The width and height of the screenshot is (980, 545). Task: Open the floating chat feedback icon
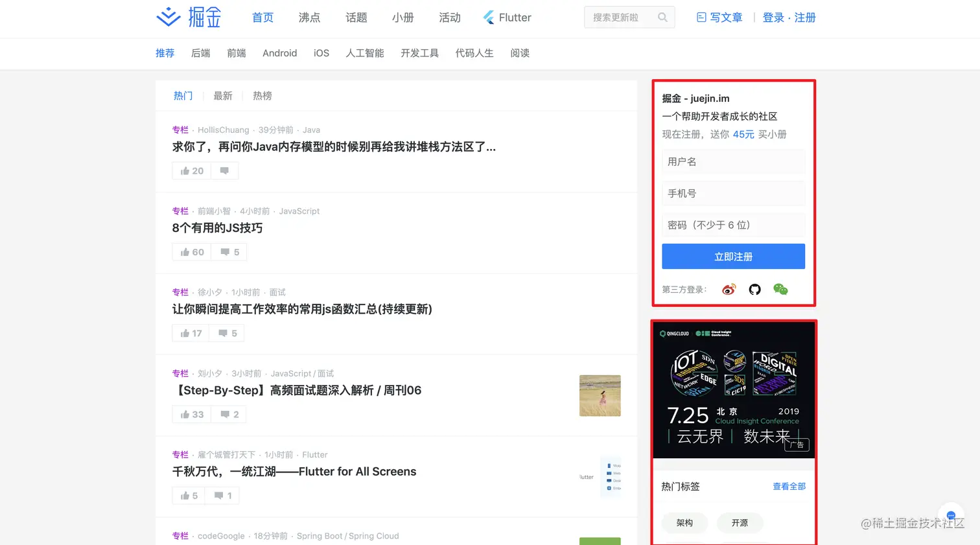951,515
